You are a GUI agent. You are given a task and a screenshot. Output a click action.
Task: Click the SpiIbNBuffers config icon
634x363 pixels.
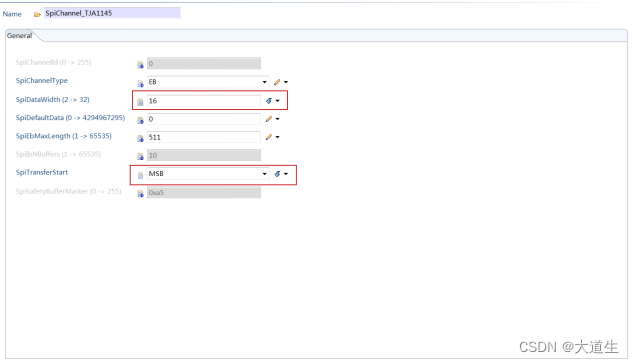pos(140,156)
